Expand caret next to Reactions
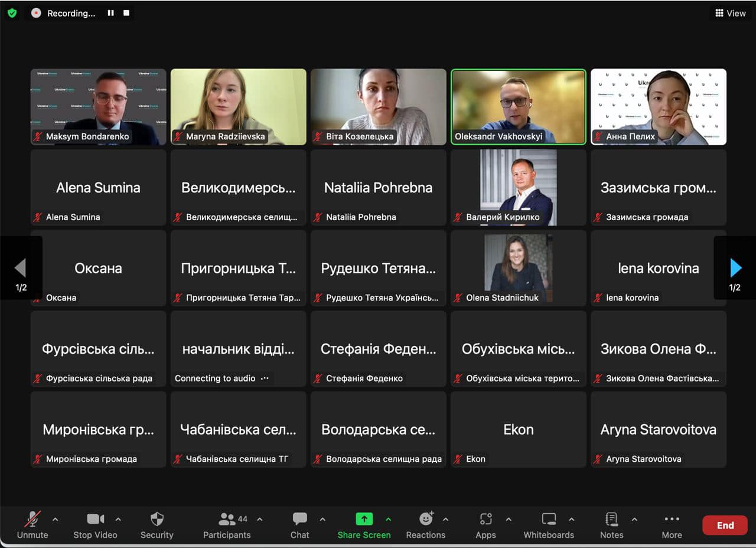Screen dimensions: 756x548 pyautogui.click(x=445, y=520)
